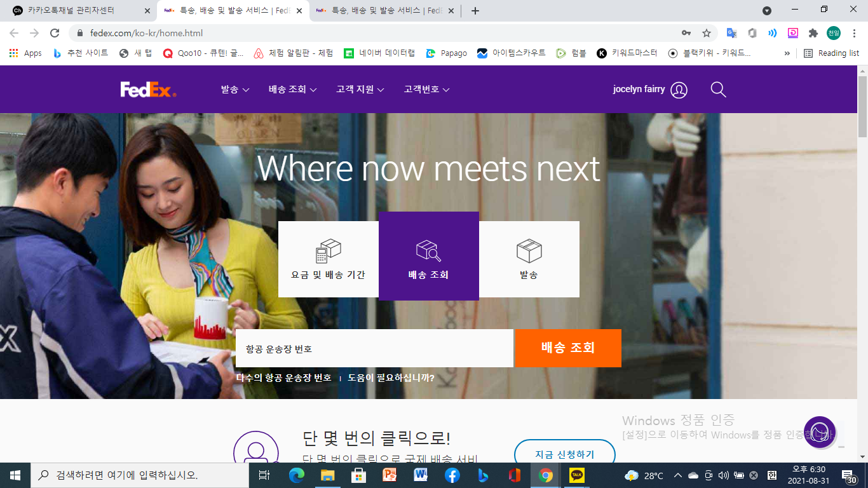Click the orange 배송 조회 track button
Viewport: 868px width, 488px height.
point(568,348)
